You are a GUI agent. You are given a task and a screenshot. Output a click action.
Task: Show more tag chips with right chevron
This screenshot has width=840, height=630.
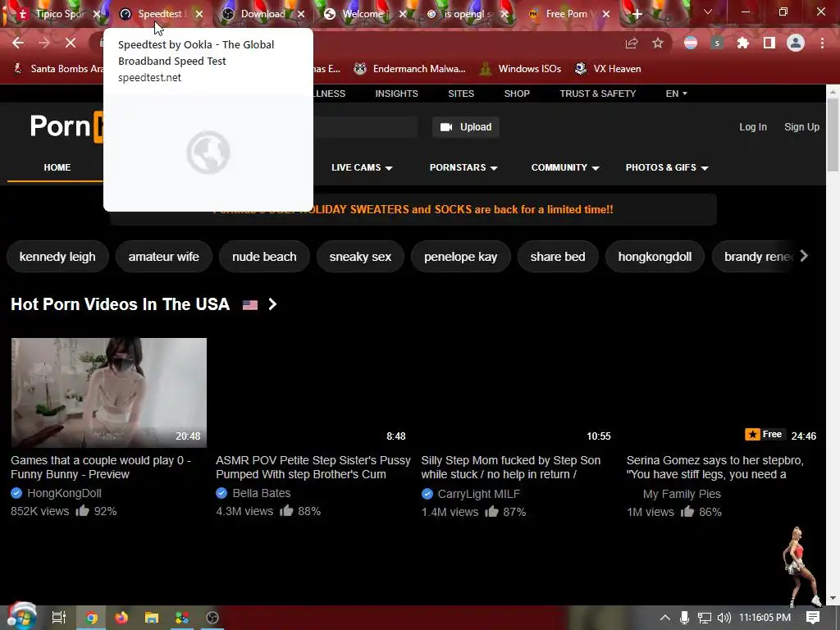tap(804, 256)
